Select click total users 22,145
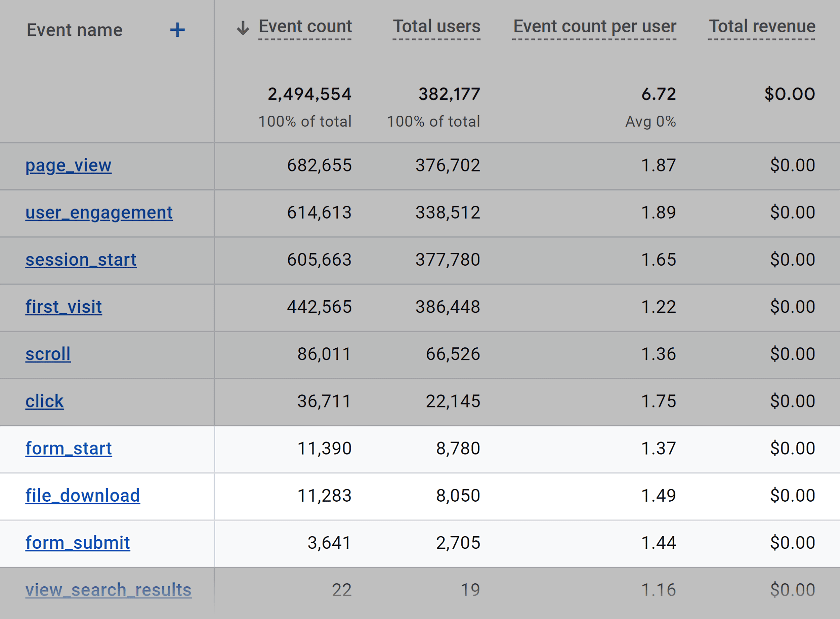This screenshot has height=619, width=840. 453,401
